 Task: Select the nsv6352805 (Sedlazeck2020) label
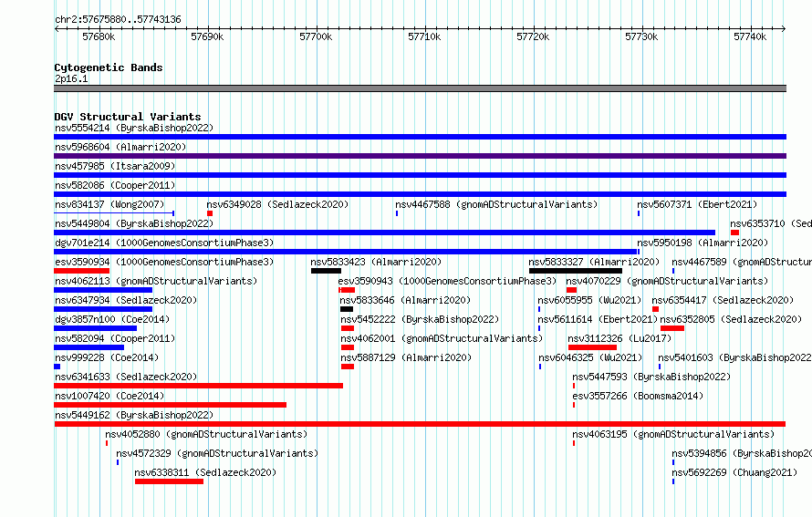click(731, 319)
